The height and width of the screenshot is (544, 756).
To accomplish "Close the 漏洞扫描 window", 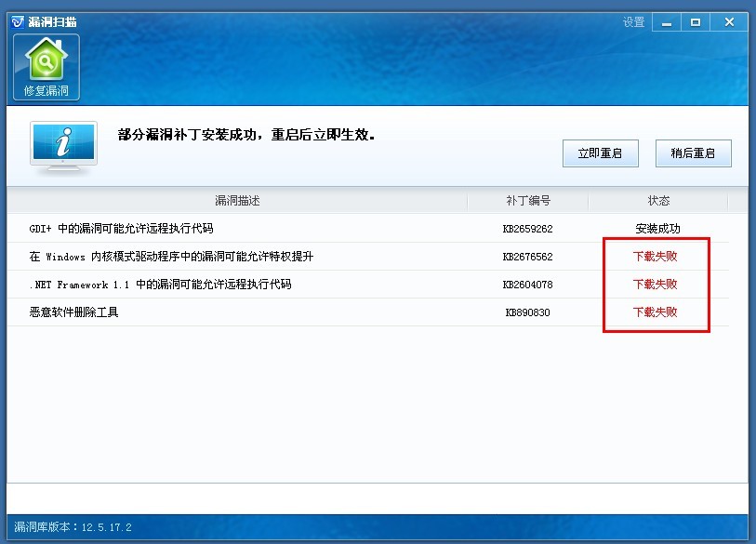I will pos(729,20).
